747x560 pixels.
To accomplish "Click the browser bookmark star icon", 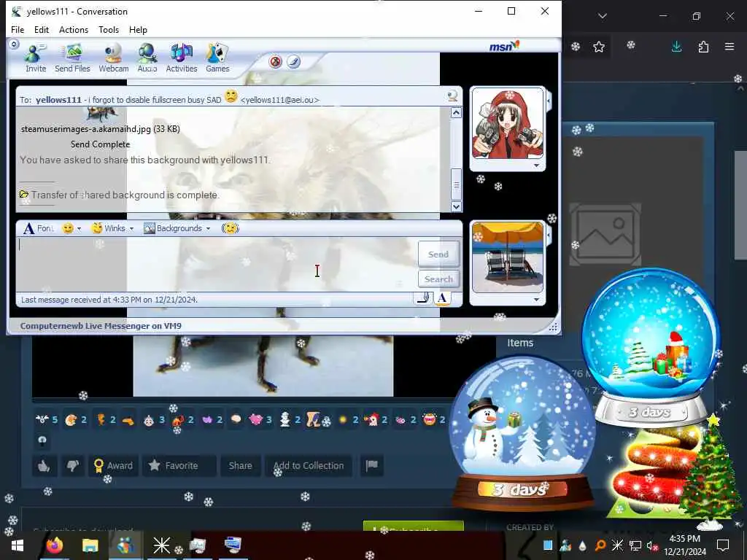I will click(x=599, y=47).
